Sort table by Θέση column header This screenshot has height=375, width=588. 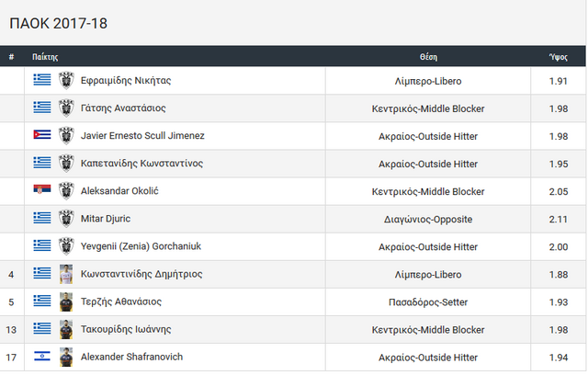(428, 57)
